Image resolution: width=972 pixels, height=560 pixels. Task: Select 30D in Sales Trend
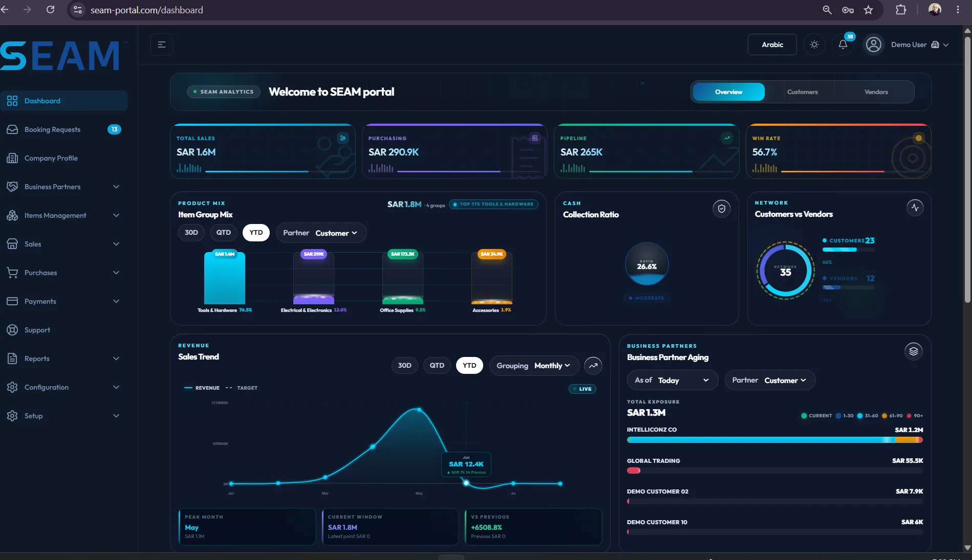pos(405,365)
